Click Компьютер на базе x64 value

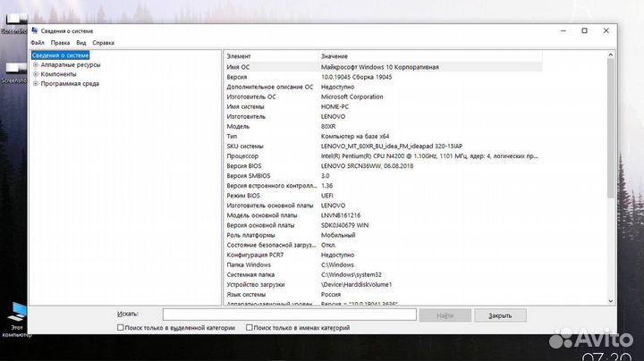pyautogui.click(x=355, y=136)
